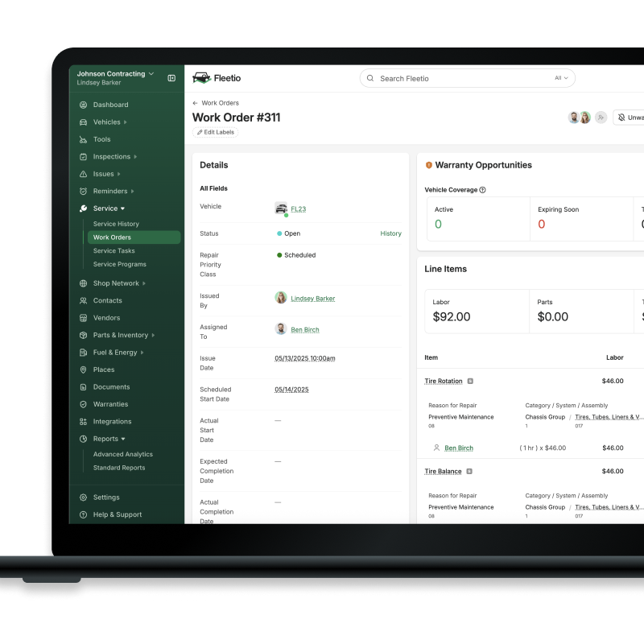Click the Fleetio logo
Image resolution: width=644 pixels, height=644 pixels.
coord(217,78)
